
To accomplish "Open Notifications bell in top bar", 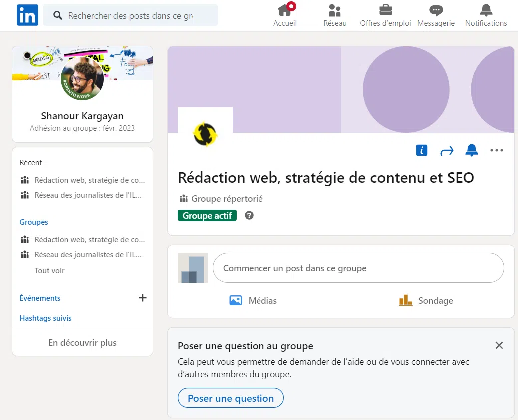I will pyautogui.click(x=486, y=10).
